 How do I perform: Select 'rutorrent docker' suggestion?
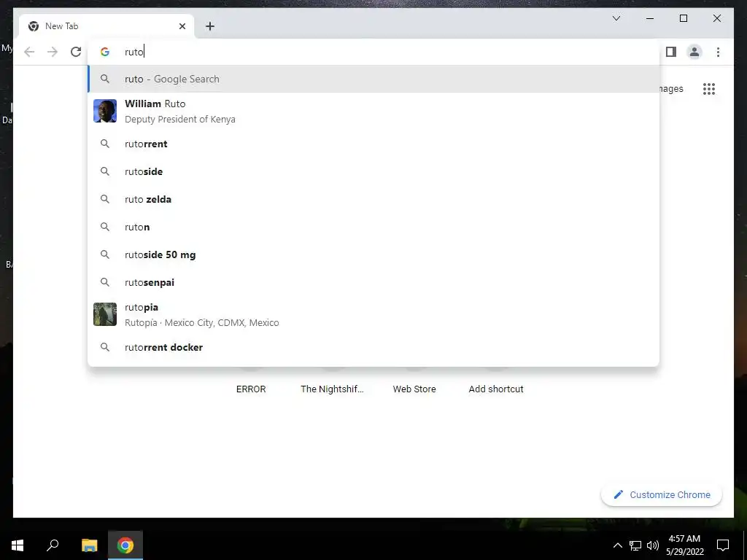(x=373, y=347)
